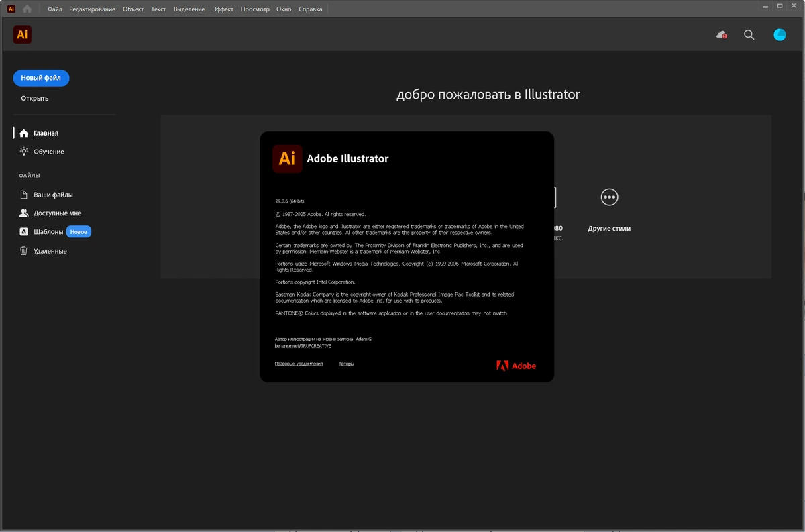Open the search magnifier icon
The height and width of the screenshot is (532, 805).
tap(749, 35)
